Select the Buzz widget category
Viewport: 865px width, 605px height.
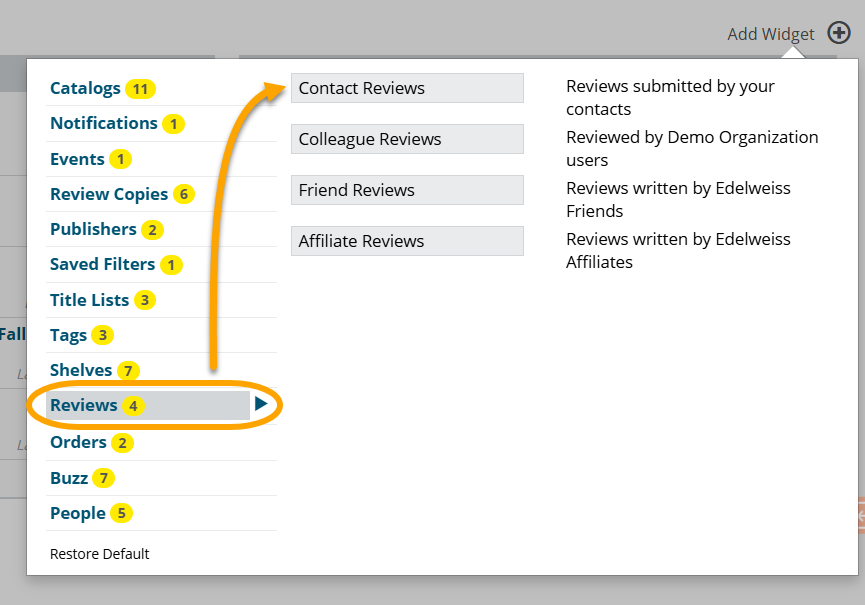(x=69, y=478)
